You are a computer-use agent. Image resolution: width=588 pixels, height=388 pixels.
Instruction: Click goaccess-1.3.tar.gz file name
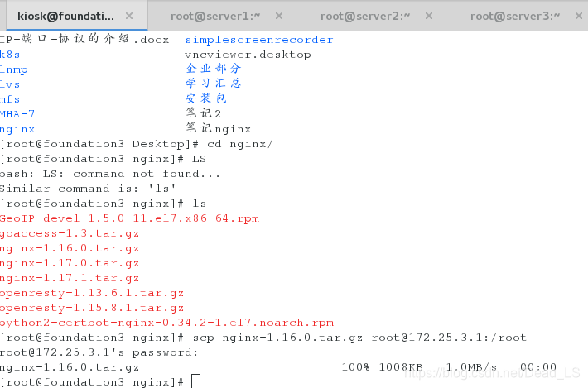click(70, 233)
